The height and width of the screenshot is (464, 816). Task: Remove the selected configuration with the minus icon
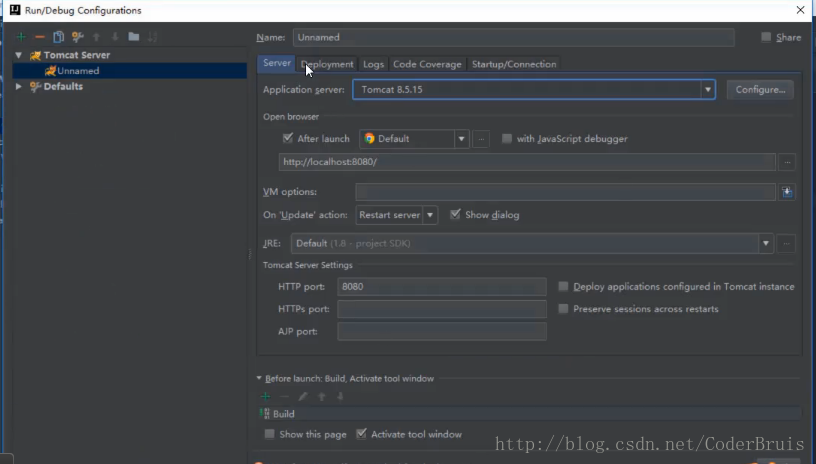40,37
